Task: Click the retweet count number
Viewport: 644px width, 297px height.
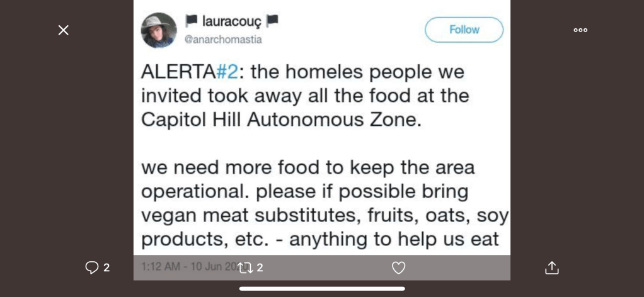Action: (x=260, y=267)
